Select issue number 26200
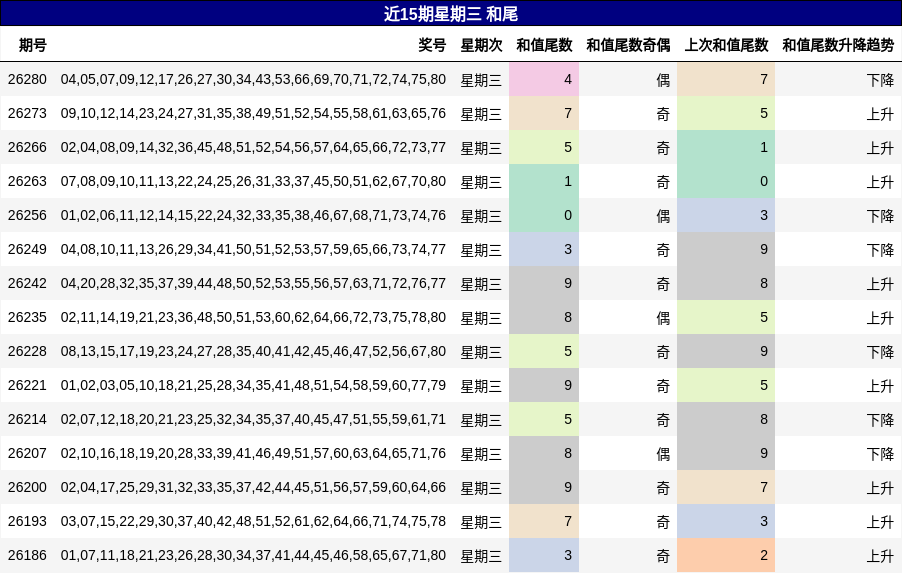Screen dimensions: 902x573 click(x=27, y=487)
